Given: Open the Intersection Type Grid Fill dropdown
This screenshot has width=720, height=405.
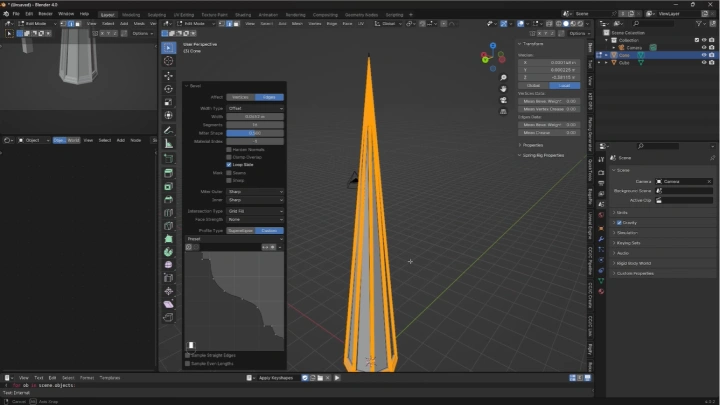Looking at the screenshot, I should point(255,211).
